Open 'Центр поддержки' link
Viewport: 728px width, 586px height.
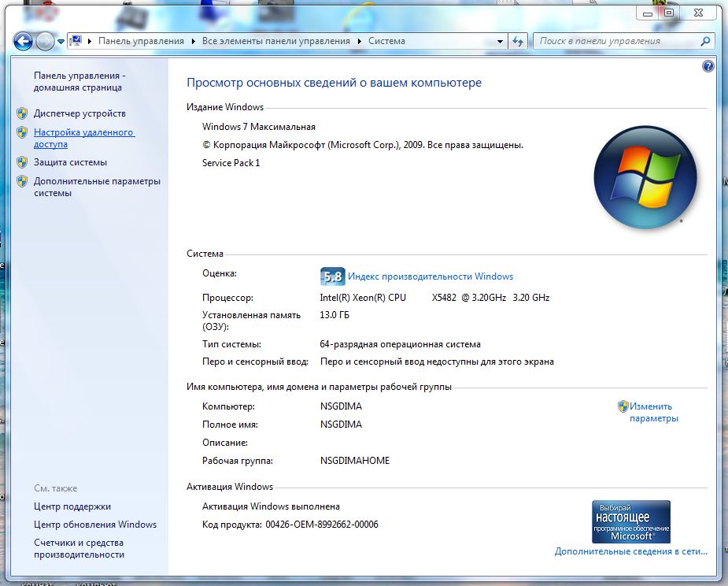(72, 506)
